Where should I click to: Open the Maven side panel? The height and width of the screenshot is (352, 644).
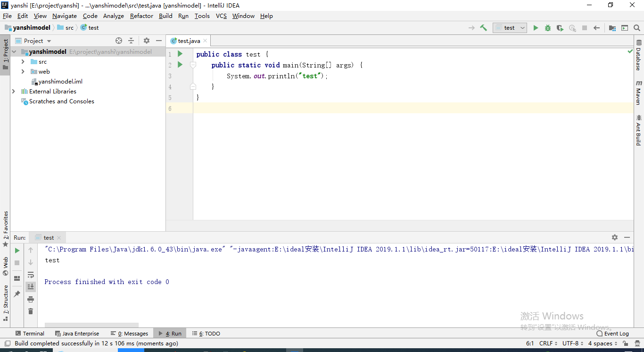coord(639,92)
